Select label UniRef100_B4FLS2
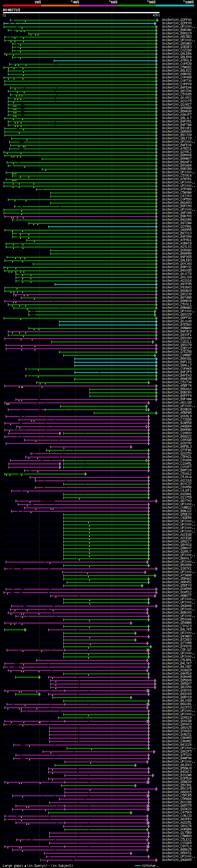 pyautogui.click(x=177, y=362)
